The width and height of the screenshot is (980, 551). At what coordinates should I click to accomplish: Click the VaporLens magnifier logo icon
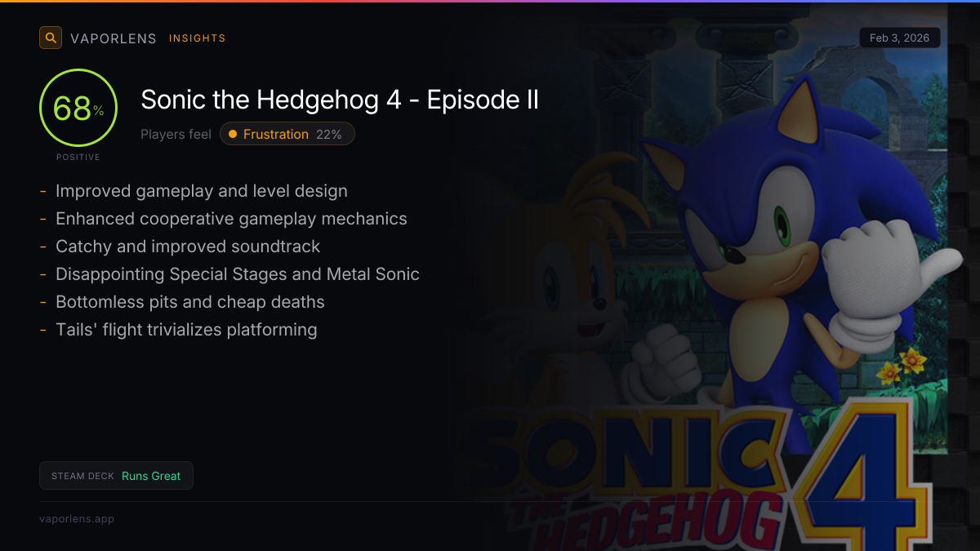(x=51, y=38)
